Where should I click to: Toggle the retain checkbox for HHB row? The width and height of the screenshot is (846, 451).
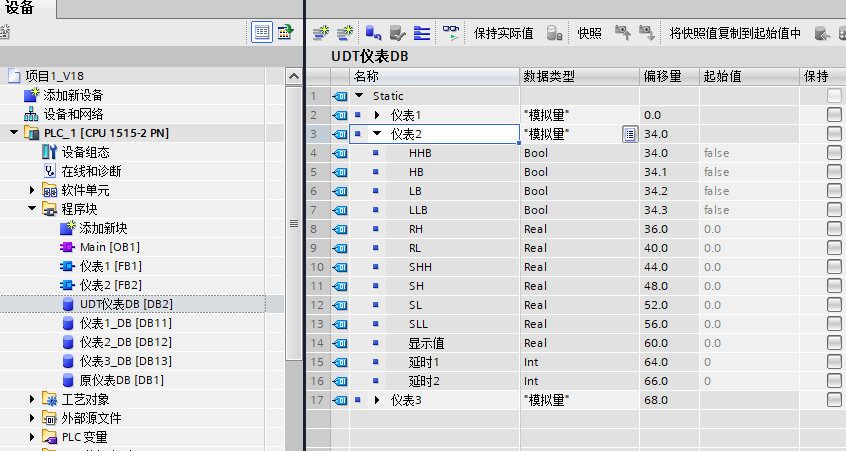pos(834,153)
